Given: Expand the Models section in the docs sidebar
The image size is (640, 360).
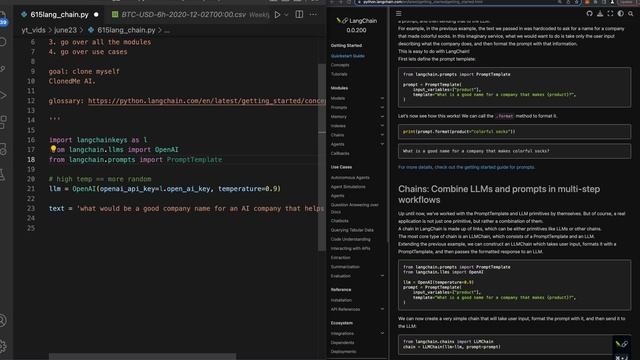Looking at the screenshot, I should (x=382, y=98).
